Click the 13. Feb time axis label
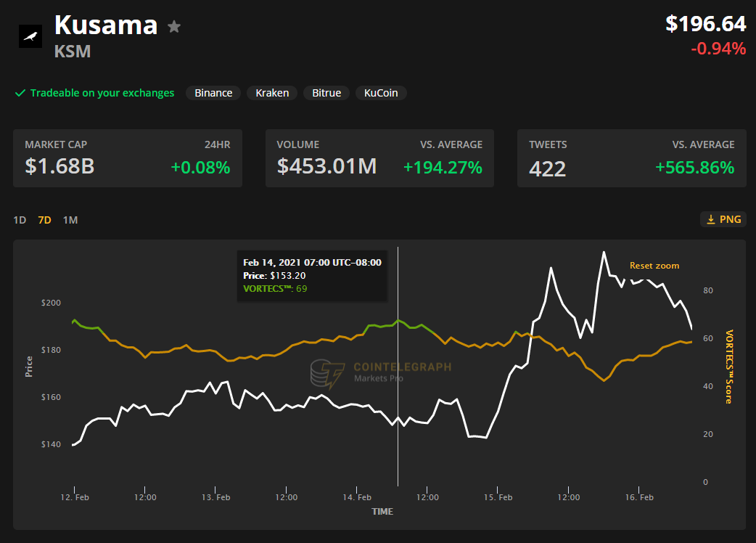 click(215, 497)
